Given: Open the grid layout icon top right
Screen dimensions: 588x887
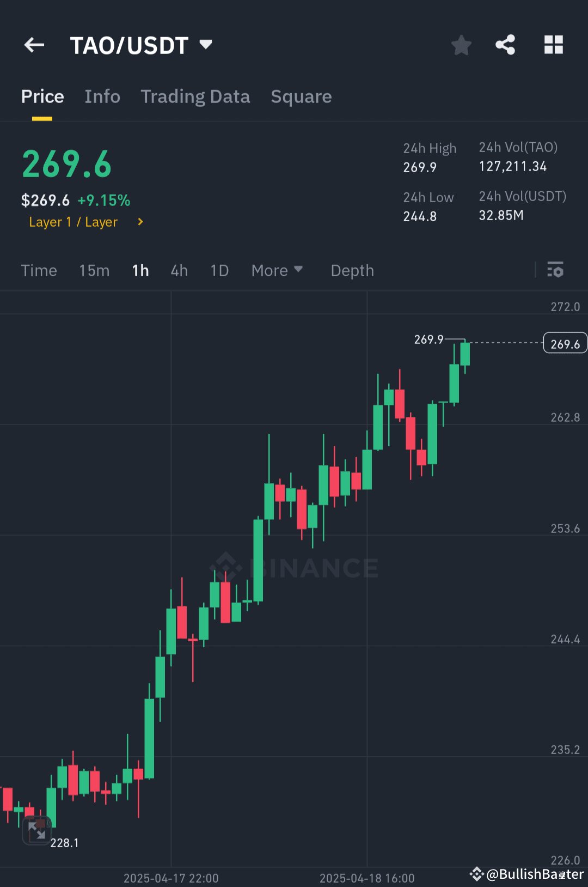Looking at the screenshot, I should pos(554,45).
